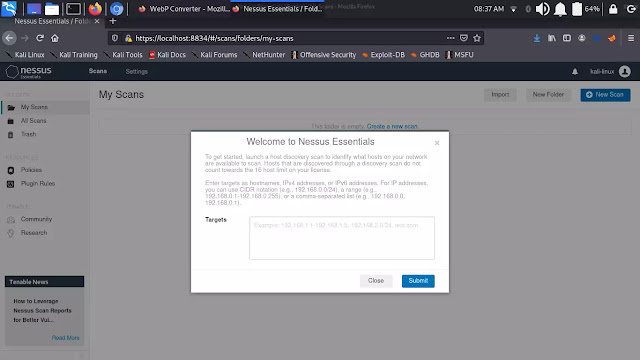The width and height of the screenshot is (640, 360).
Task: Switch to WebP Converter taskbar window
Action: (x=184, y=9)
